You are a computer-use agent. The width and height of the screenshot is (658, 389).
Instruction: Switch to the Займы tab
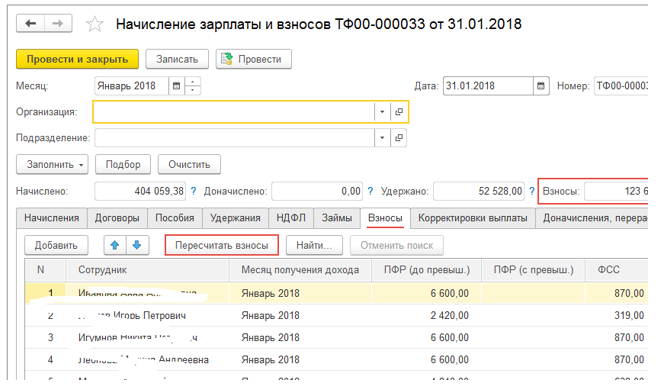pyautogui.click(x=337, y=218)
